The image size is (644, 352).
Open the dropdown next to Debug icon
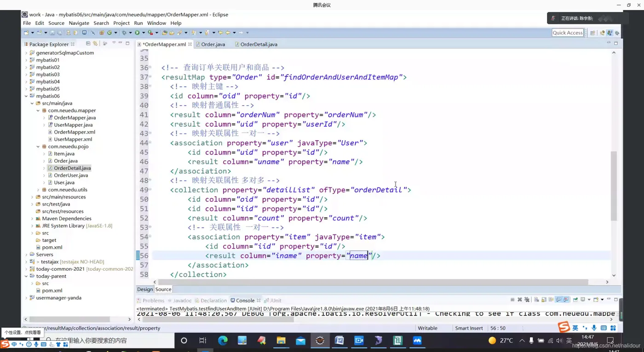click(x=130, y=33)
